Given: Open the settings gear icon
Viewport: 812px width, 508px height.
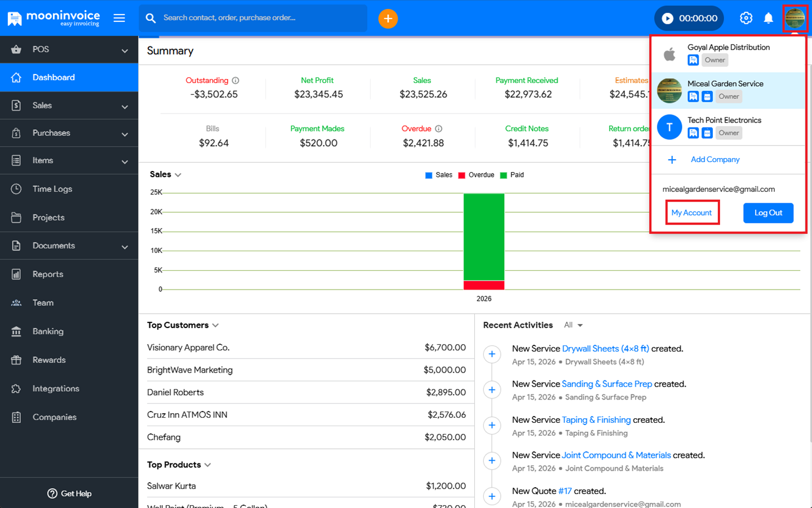Looking at the screenshot, I should pos(745,19).
